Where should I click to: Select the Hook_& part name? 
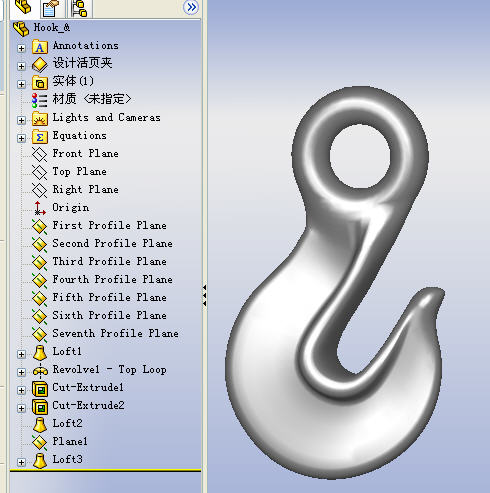click(52, 27)
